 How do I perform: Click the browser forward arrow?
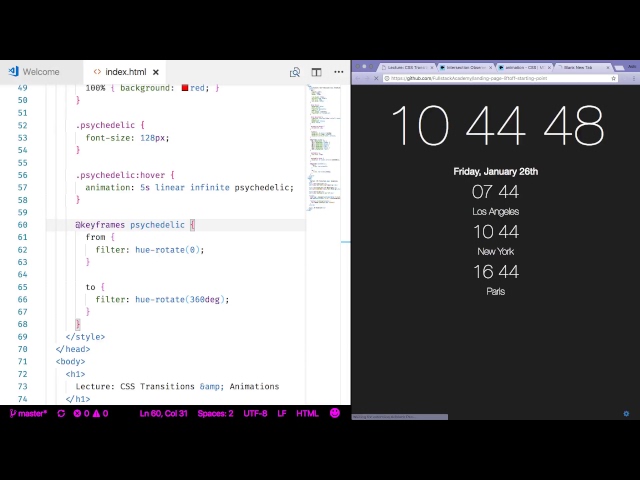(x=367, y=78)
